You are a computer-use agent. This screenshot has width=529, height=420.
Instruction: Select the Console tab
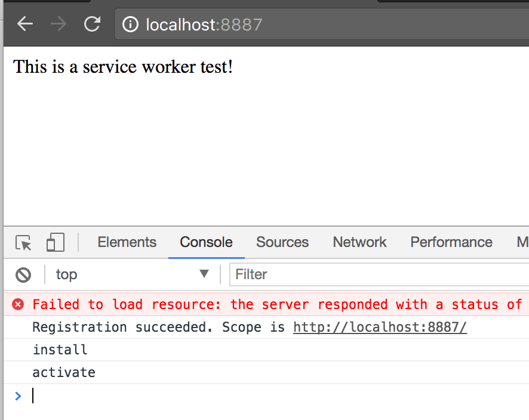[206, 242]
